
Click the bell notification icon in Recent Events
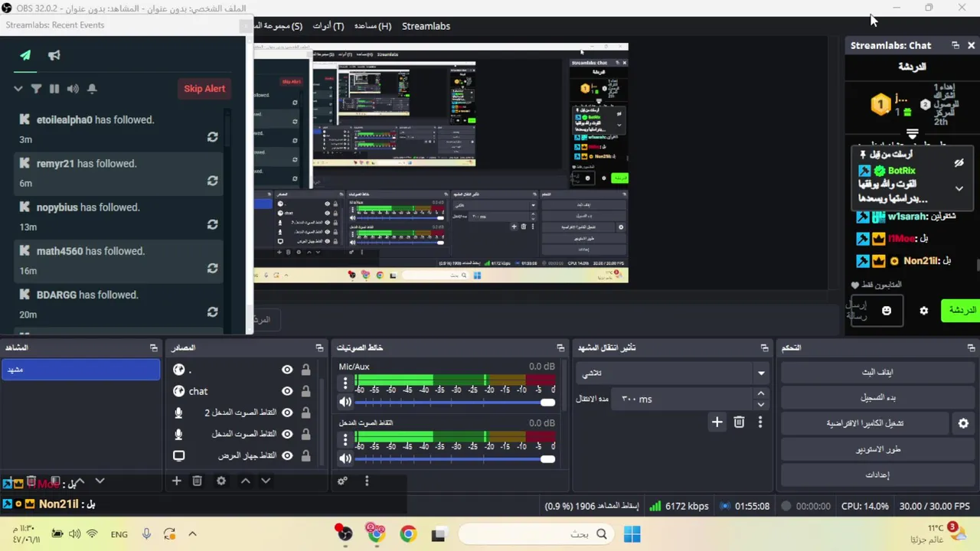click(92, 89)
